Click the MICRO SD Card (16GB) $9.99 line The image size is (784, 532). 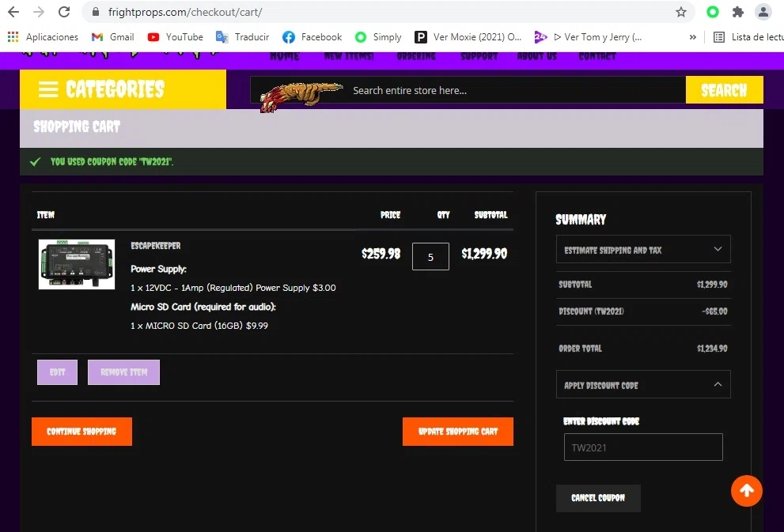point(199,326)
